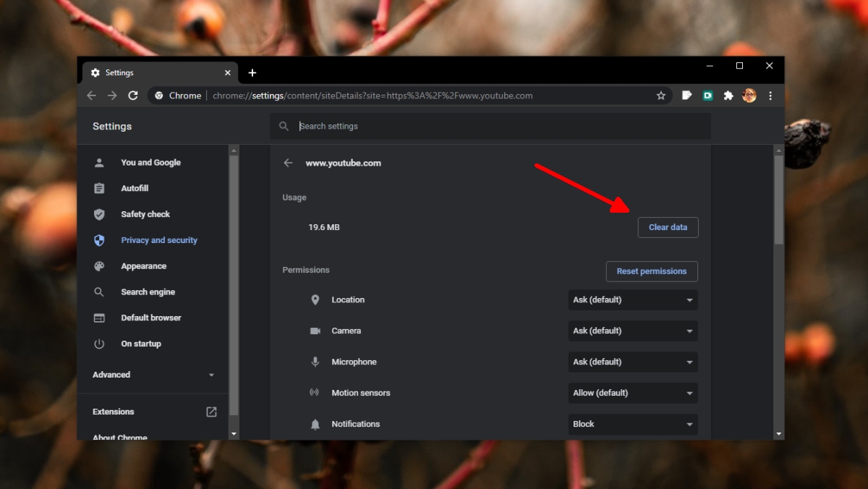Screen dimensions: 868x489
Task: Click the Microphone icon in permissions
Action: (315, 362)
